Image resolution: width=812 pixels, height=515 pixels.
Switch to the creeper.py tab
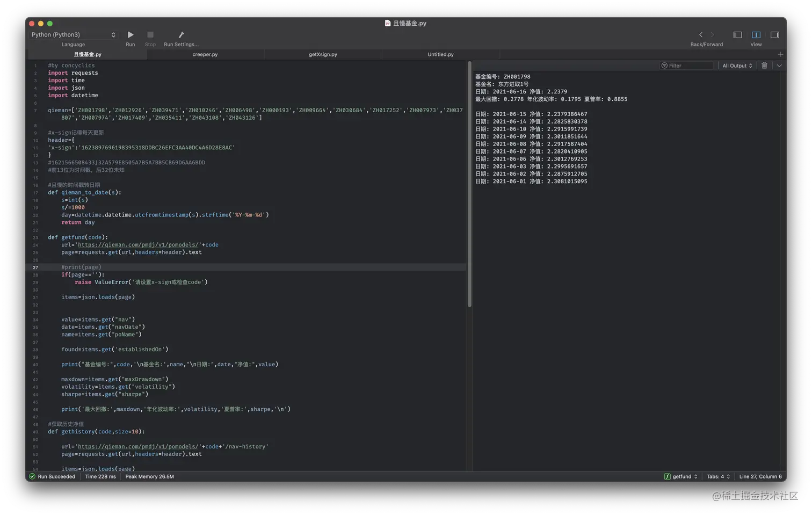coord(205,54)
